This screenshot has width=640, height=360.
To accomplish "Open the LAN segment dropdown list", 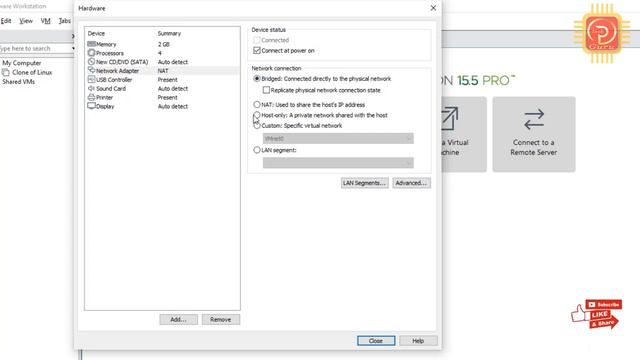I will click(x=338, y=163).
